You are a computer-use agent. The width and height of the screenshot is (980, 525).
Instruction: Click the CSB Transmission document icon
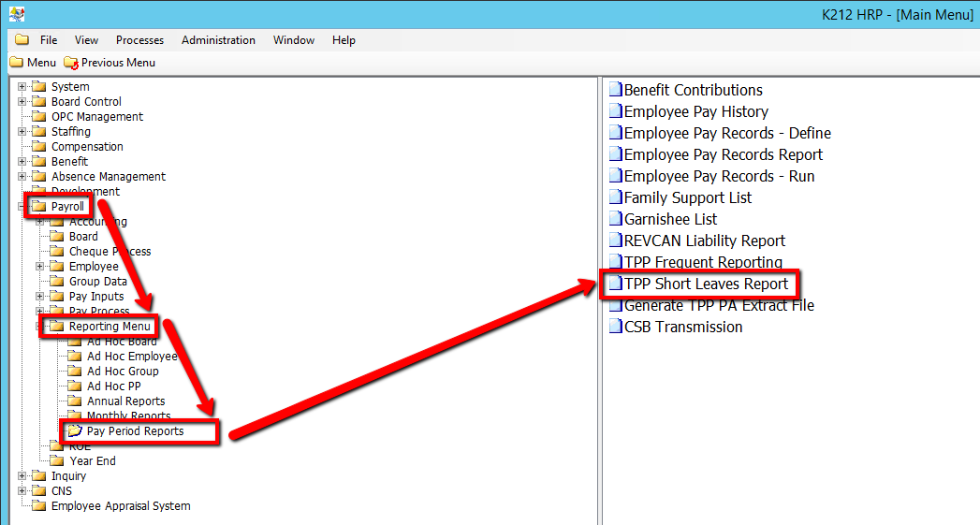615,327
